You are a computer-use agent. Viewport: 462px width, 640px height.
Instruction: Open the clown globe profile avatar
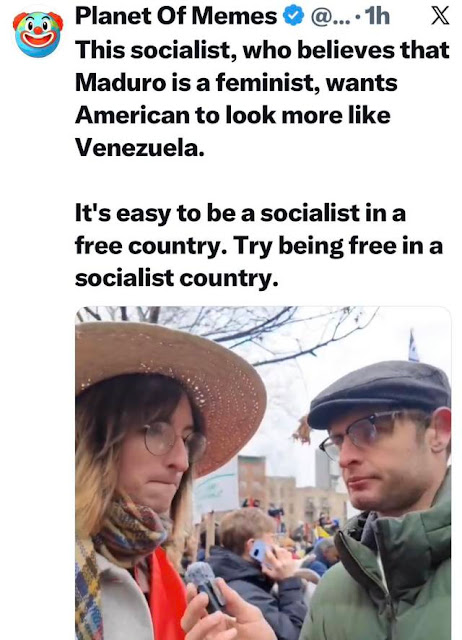pos(38,34)
